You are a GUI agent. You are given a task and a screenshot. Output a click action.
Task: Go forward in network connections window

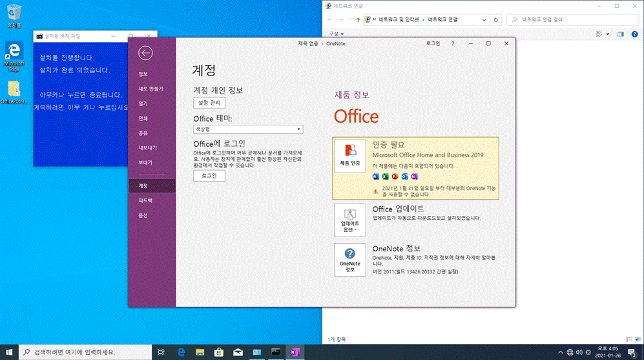(x=341, y=20)
